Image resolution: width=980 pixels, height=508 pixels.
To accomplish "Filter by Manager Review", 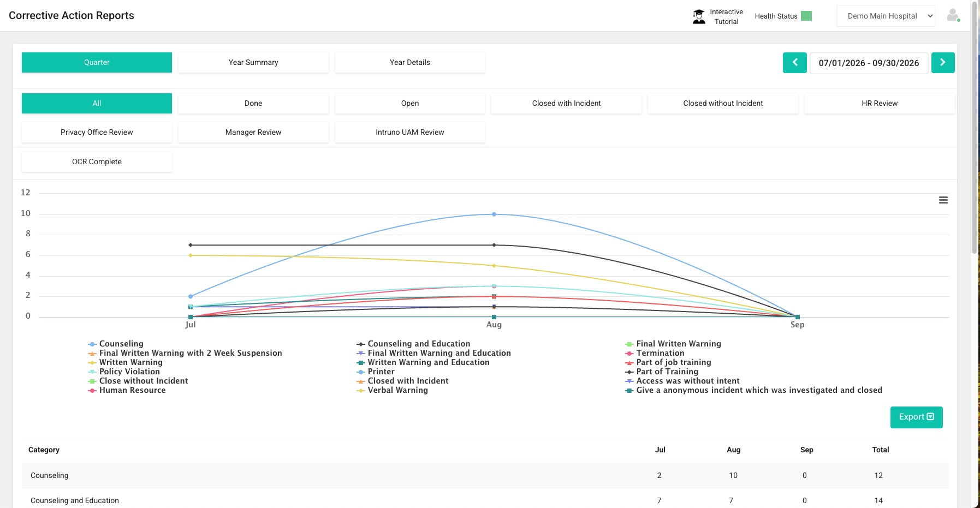I will coord(253,132).
